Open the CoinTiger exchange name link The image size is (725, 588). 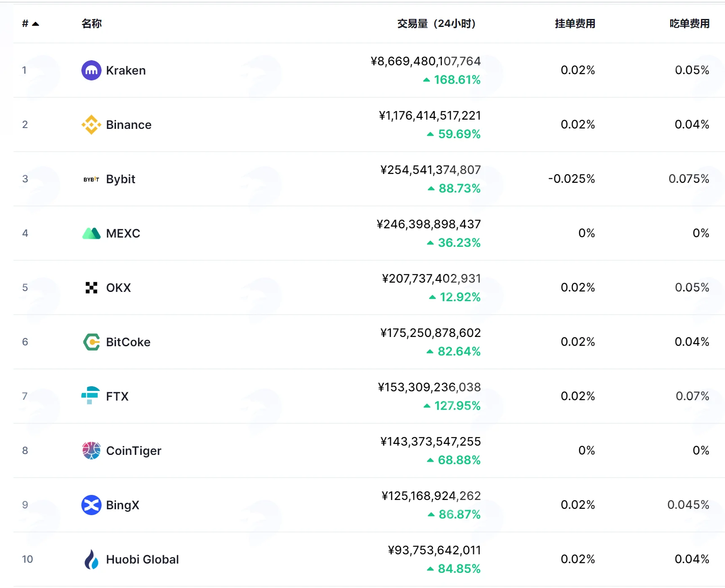[134, 451]
